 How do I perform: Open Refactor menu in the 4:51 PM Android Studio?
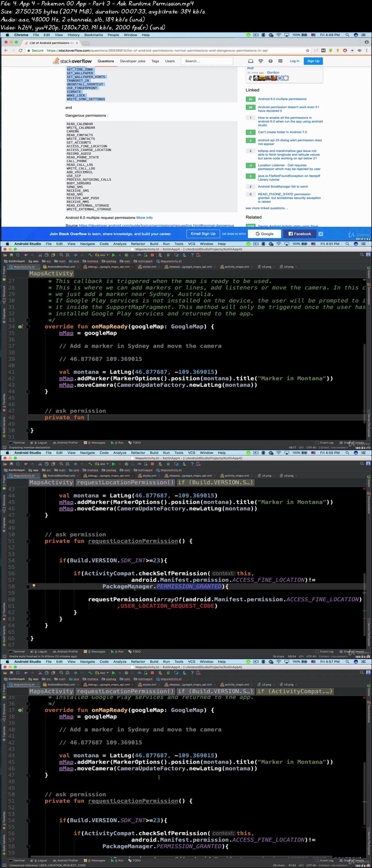click(138, 244)
